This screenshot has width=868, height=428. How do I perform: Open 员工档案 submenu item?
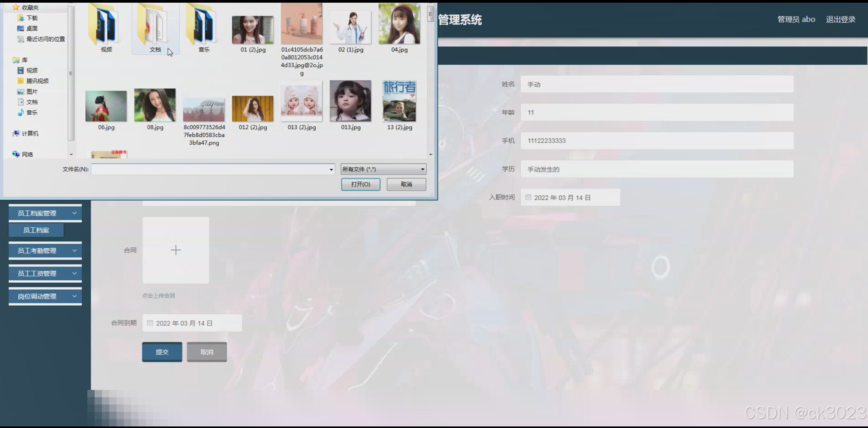click(36, 230)
